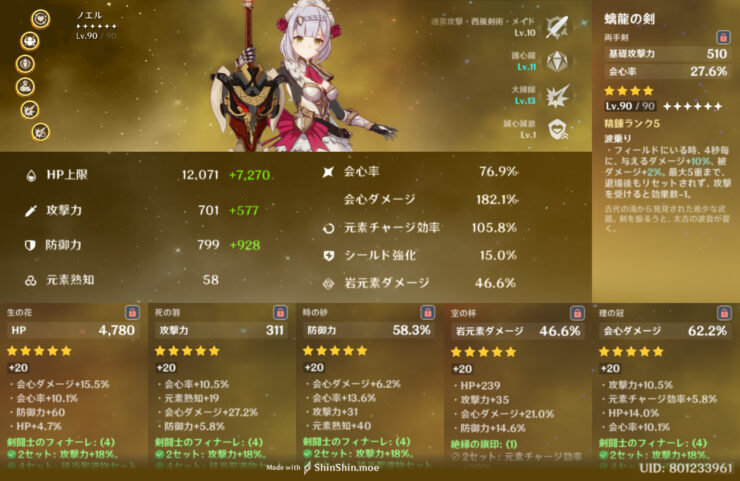Open the normal attack talent icon Lv.10
The image size is (740, 481).
click(557, 27)
